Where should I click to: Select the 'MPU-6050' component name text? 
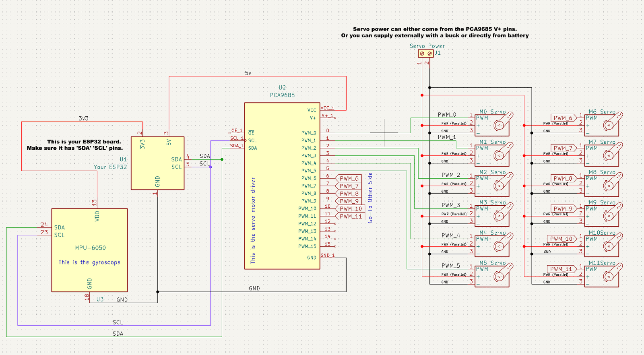click(91, 248)
